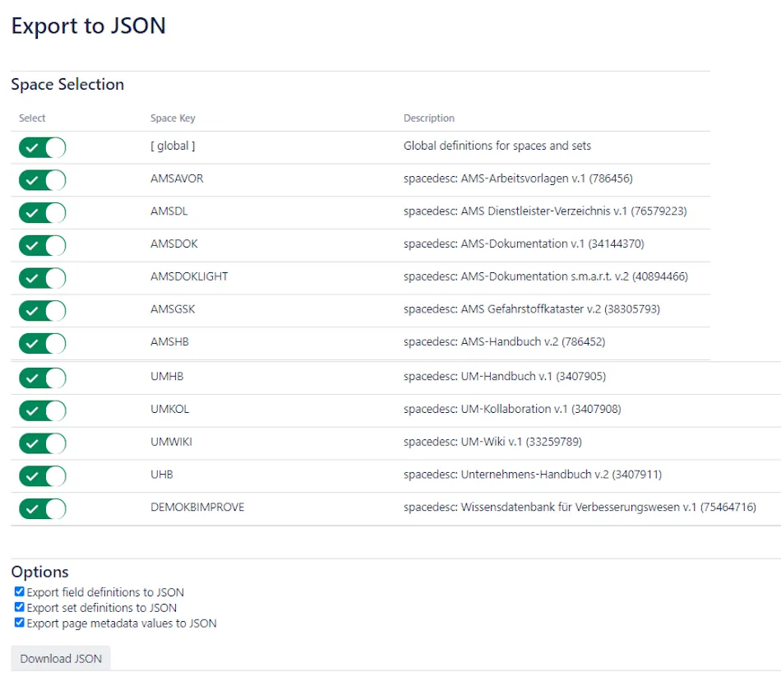Click the UMKOL space key
The image size is (781, 700).
170,409
